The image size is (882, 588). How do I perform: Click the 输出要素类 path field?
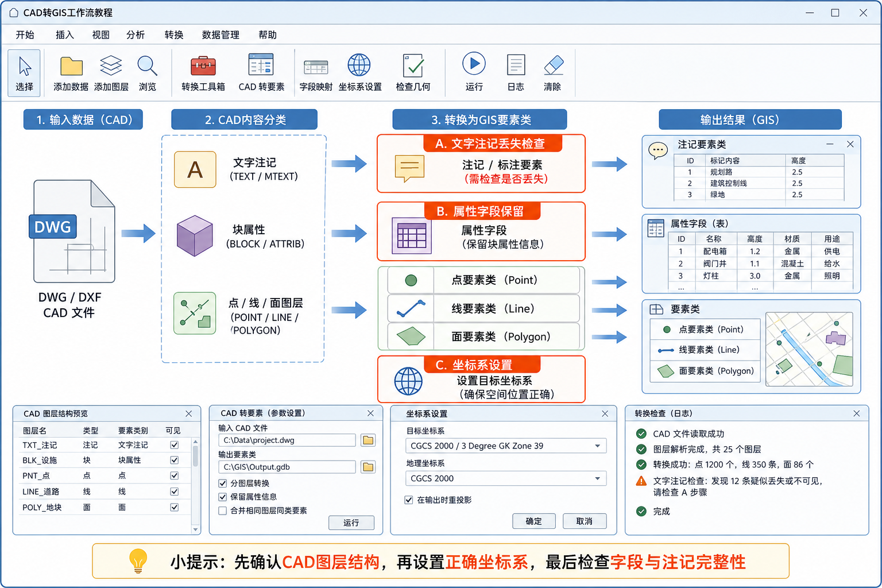(x=287, y=467)
